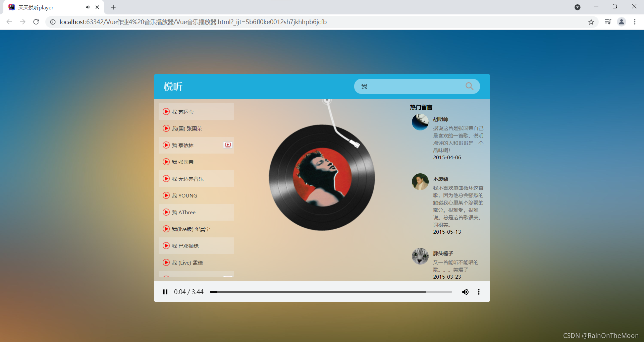Click play icon beside 我 AThree

click(166, 212)
